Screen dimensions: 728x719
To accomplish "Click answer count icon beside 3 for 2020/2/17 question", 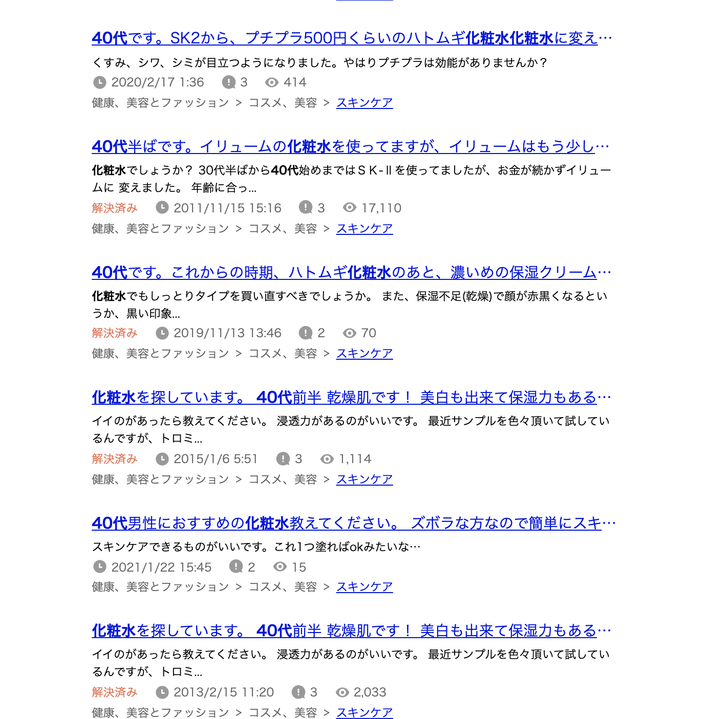I will 229,82.
